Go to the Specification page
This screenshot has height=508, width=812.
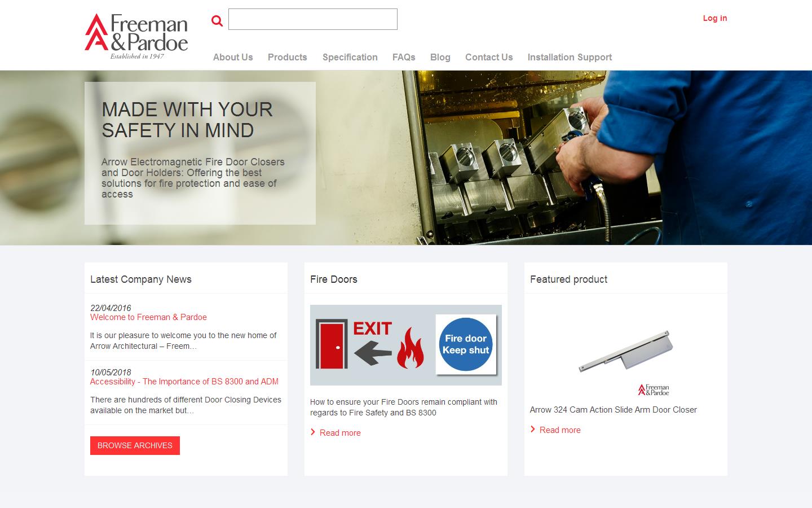[350, 57]
